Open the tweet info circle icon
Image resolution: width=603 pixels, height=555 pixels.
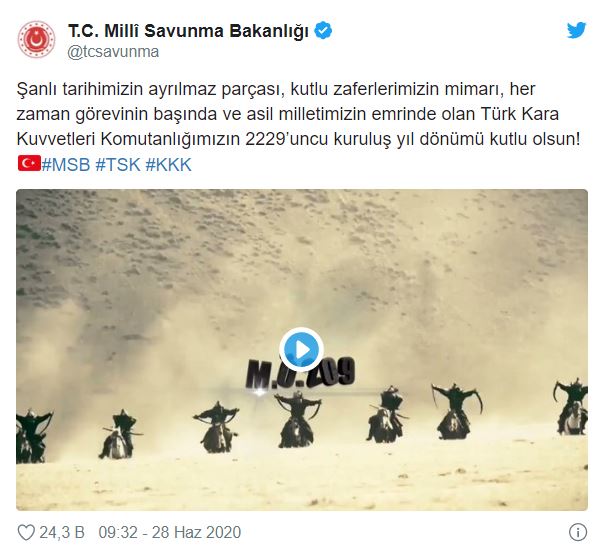[578, 532]
